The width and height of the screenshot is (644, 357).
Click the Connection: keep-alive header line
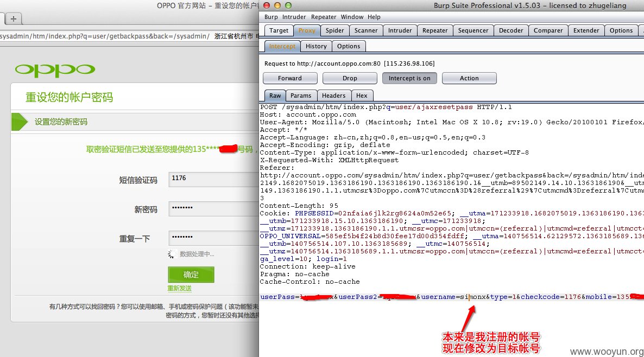click(x=308, y=266)
